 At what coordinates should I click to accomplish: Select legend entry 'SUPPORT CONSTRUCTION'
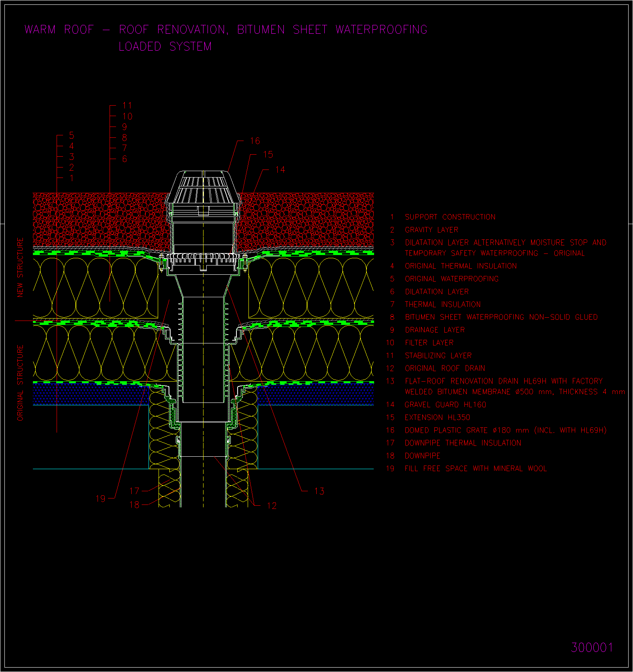click(450, 217)
